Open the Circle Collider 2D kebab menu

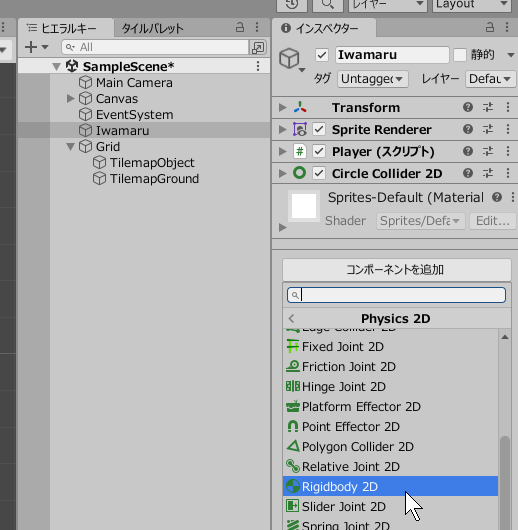point(508,173)
